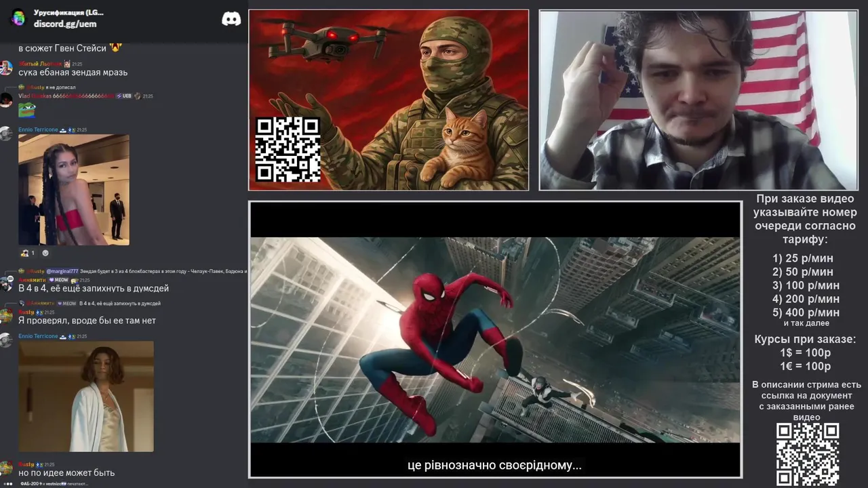
Task: Click the webcam feed panel
Action: coord(698,100)
